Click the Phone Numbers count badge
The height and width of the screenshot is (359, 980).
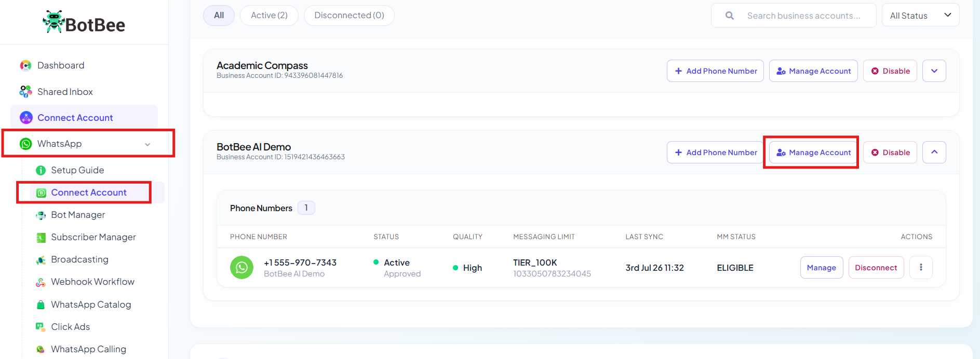pos(306,208)
